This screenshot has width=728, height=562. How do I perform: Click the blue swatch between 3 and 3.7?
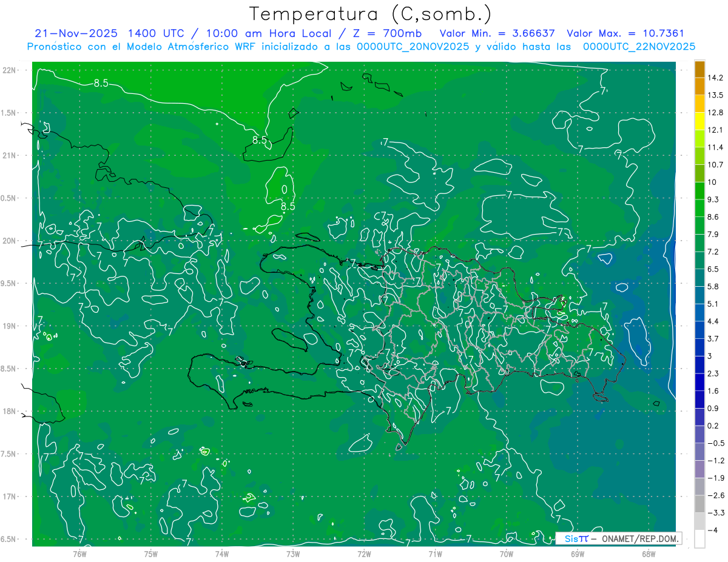699,348
